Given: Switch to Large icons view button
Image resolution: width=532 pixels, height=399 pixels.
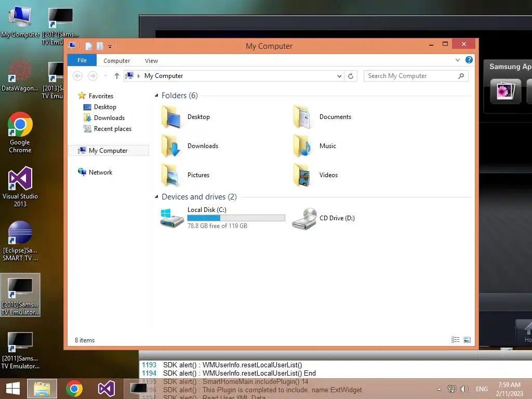Looking at the screenshot, I should click(467, 340).
